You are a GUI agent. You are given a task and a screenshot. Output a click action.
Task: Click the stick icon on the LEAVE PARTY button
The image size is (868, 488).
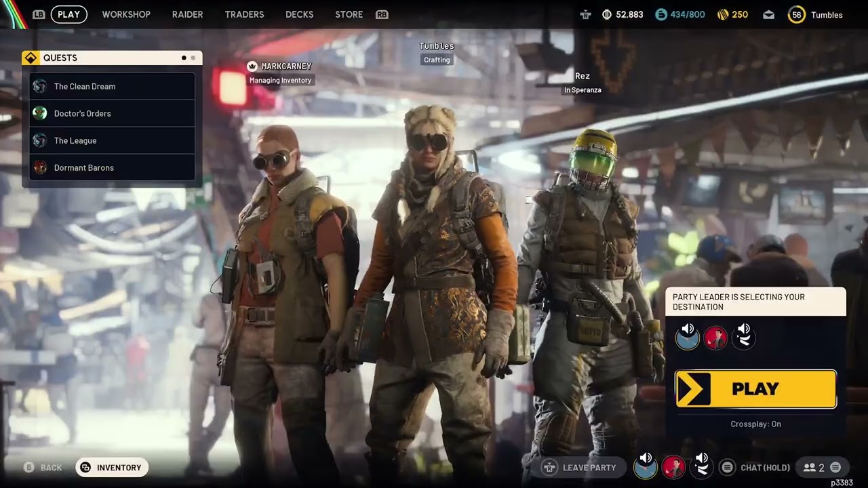coord(550,467)
